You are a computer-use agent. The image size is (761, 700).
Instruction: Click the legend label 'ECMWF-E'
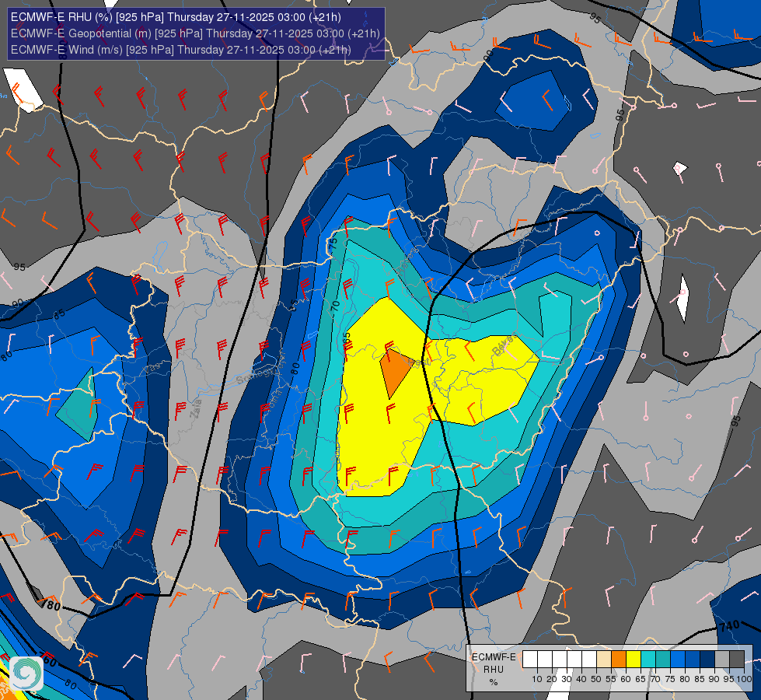point(494,657)
